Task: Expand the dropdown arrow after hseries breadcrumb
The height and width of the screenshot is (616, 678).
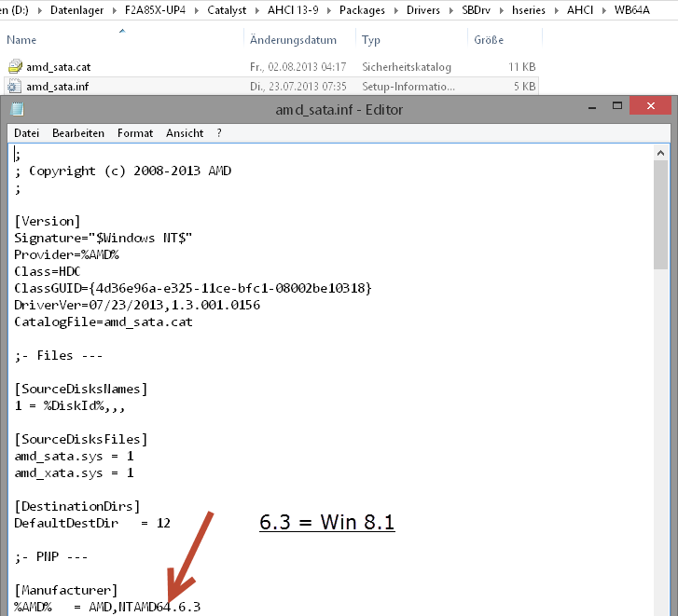Action: 557,10
